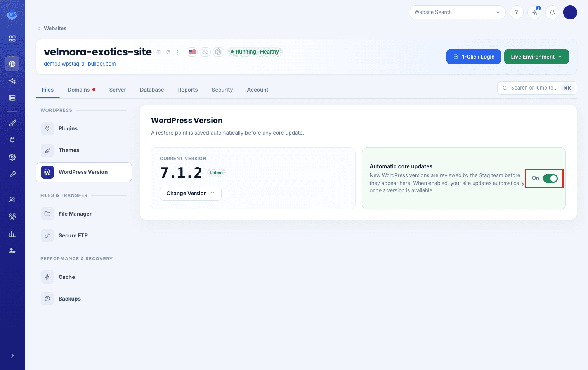This screenshot has width=588, height=370.
Task: Open Themes in the side menu
Action: click(x=84, y=150)
